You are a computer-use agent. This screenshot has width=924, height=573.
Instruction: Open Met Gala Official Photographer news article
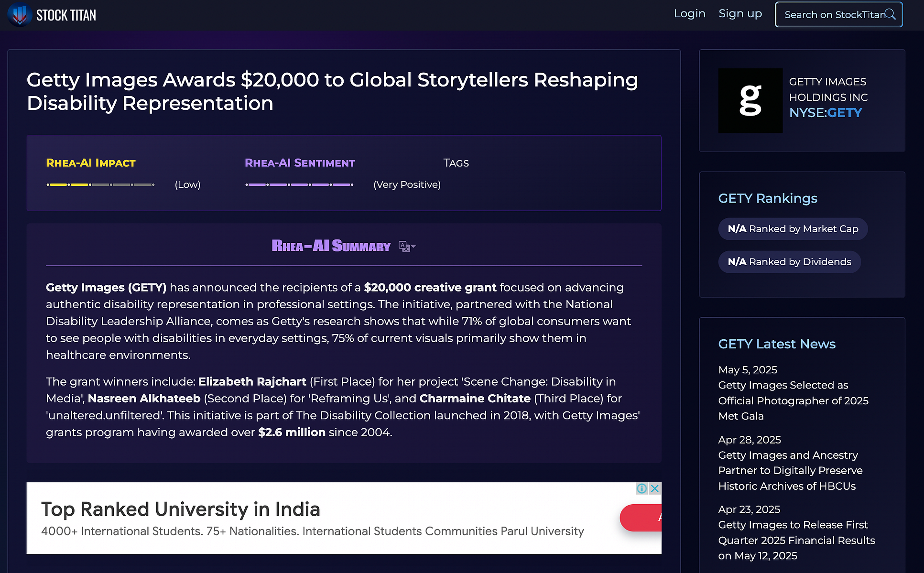(793, 400)
